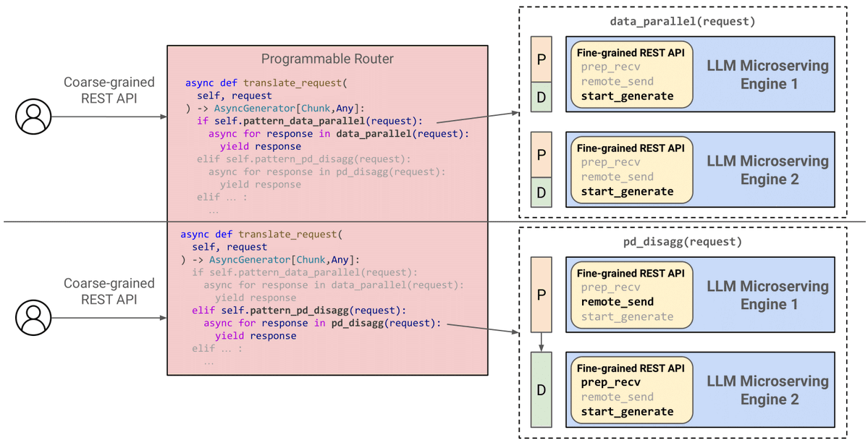Select greyed "prep_recv" in pd_disagg Engine 1

tap(610, 287)
